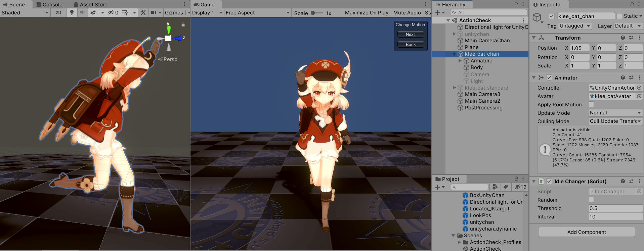Open Tag Untagged dropdown
Viewport: 644px width, 251px height.
[575, 26]
